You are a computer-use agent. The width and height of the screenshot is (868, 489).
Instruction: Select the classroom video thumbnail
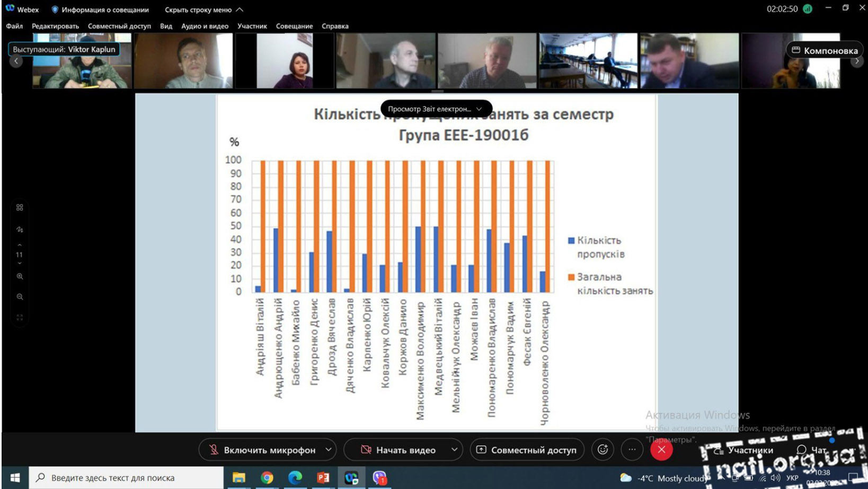point(588,60)
